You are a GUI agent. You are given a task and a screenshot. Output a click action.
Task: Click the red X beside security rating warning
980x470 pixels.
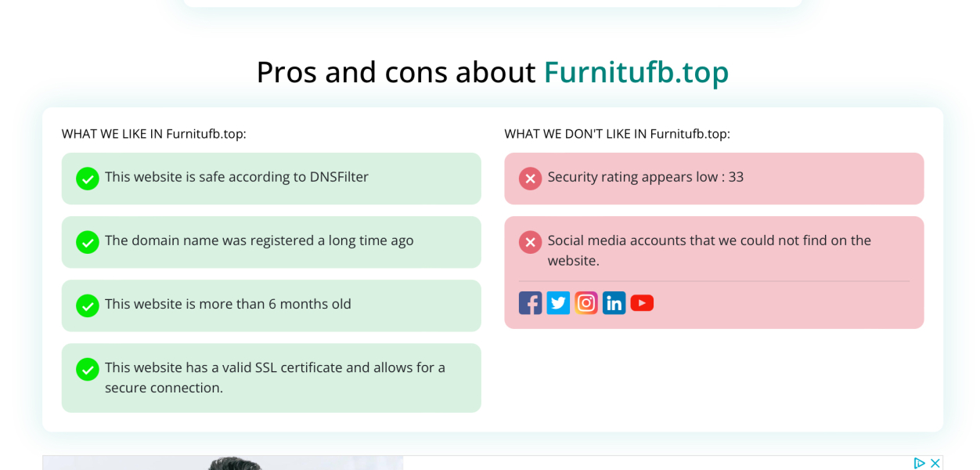pyautogui.click(x=530, y=178)
